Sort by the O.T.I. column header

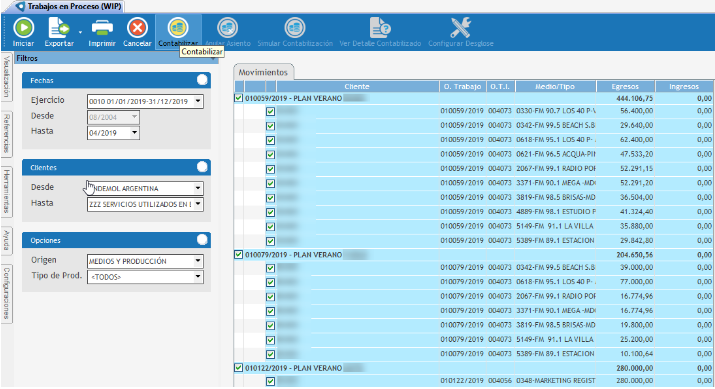[x=500, y=86]
